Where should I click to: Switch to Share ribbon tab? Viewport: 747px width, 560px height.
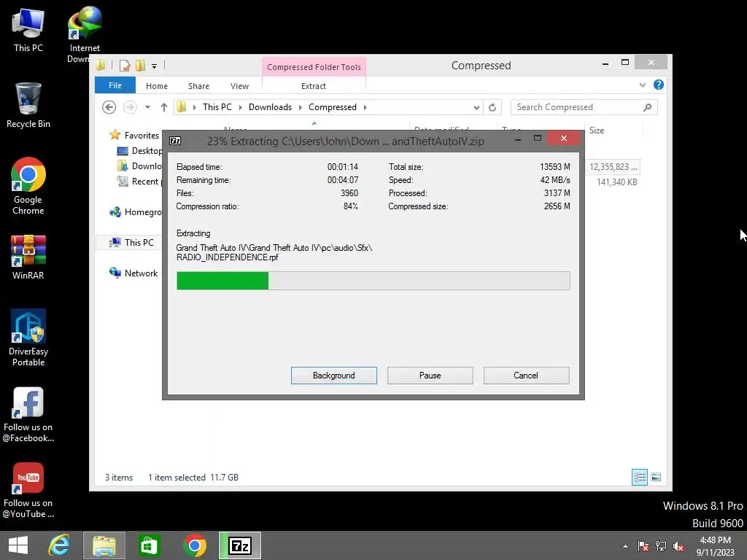pos(198,86)
